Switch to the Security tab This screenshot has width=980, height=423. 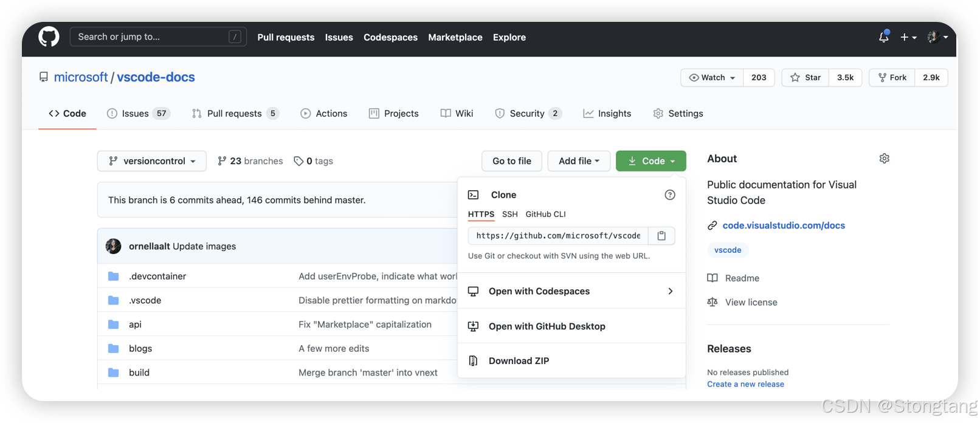(x=528, y=113)
